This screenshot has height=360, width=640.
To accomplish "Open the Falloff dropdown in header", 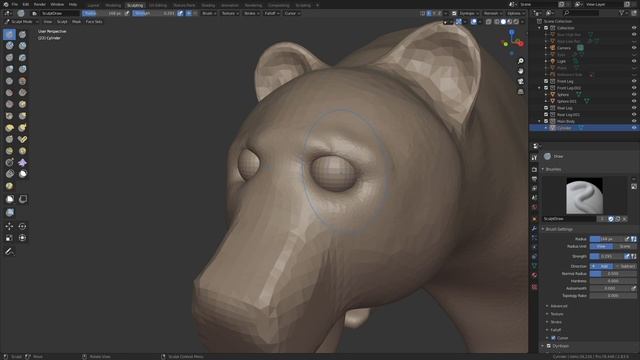I will point(271,13).
